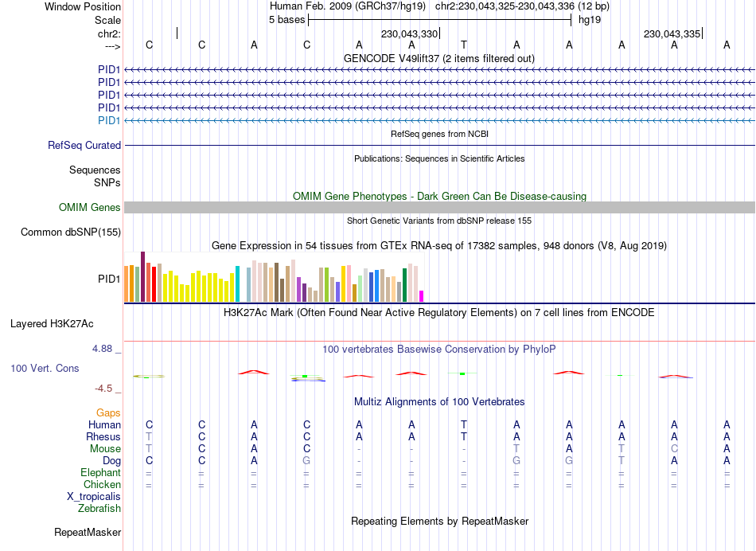Image resolution: width=756 pixels, height=551 pixels.
Task: Select the Rhesus alignment row label
Action: (x=103, y=436)
